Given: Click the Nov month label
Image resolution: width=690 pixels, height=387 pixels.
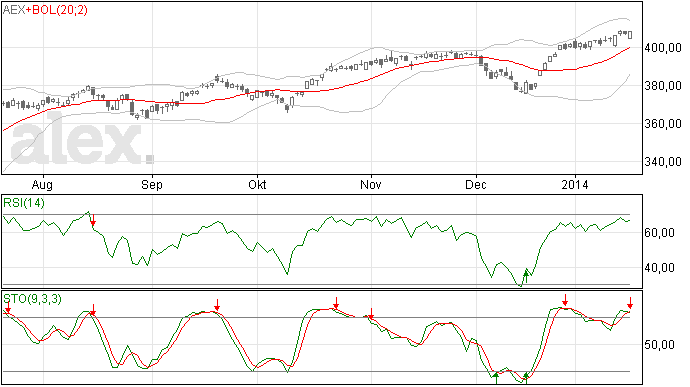Looking at the screenshot, I should [371, 185].
